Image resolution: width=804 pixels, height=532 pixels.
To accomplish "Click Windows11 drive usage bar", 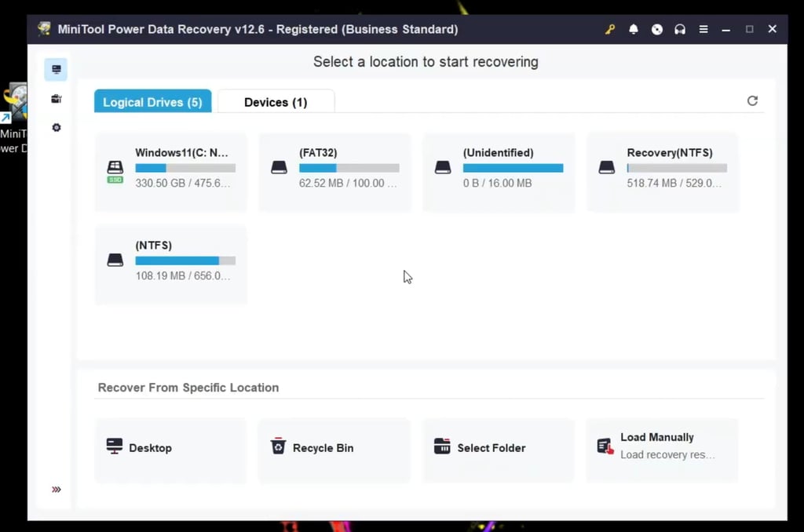I will pyautogui.click(x=185, y=168).
